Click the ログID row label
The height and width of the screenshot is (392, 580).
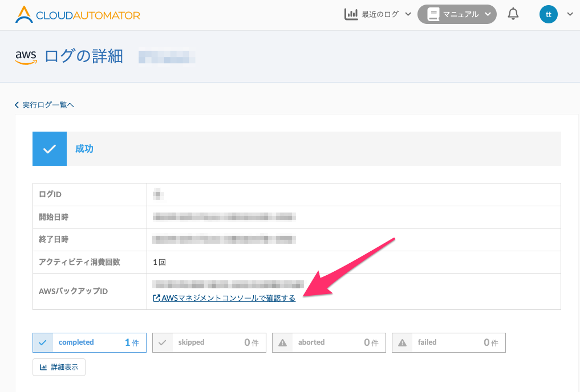pos(50,194)
